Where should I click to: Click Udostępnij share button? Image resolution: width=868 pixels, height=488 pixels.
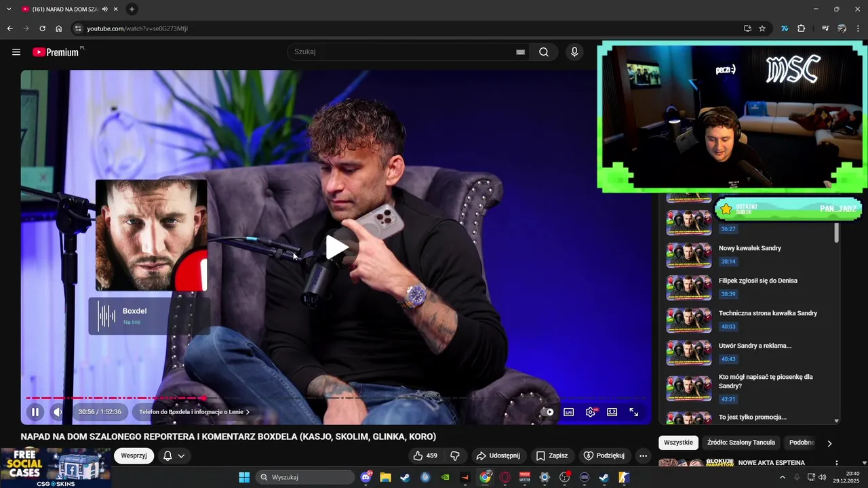(498, 455)
